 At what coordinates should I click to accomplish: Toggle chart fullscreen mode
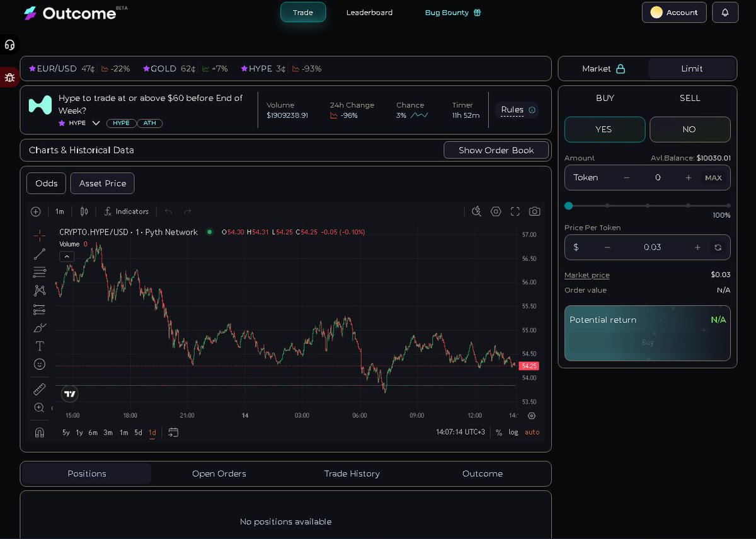click(x=515, y=212)
